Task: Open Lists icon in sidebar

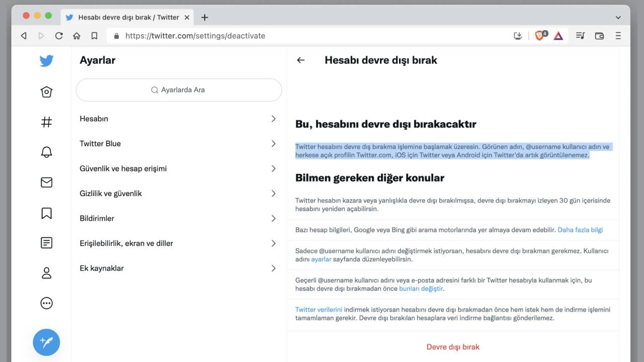Action: tap(46, 243)
